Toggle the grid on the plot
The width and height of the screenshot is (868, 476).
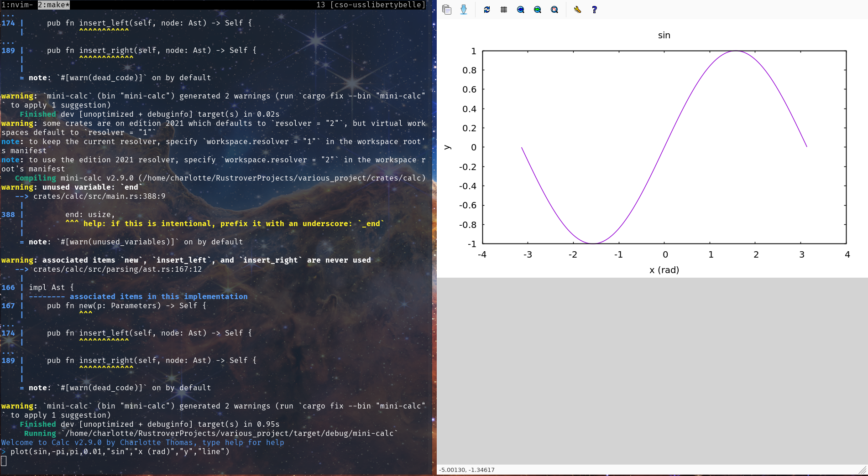point(504,10)
